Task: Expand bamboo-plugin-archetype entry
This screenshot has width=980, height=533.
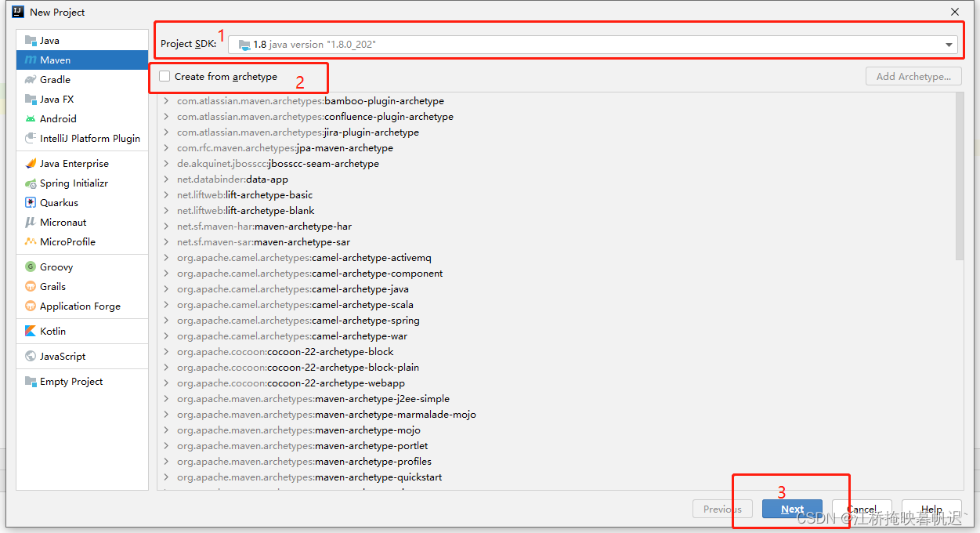Action: 166,101
